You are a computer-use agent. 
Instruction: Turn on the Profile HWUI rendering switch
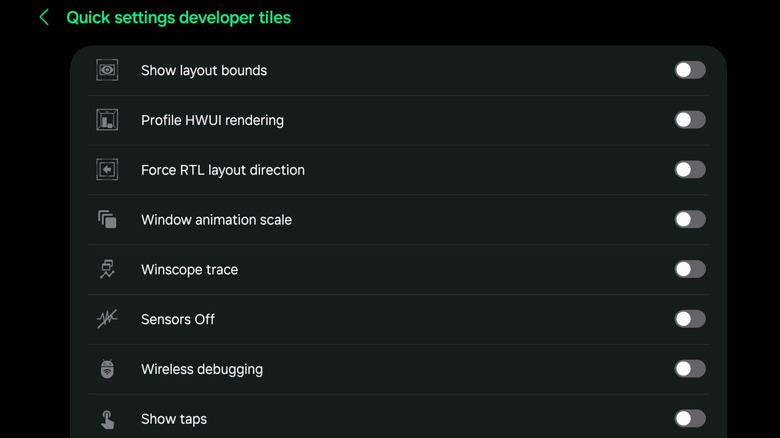tap(689, 120)
